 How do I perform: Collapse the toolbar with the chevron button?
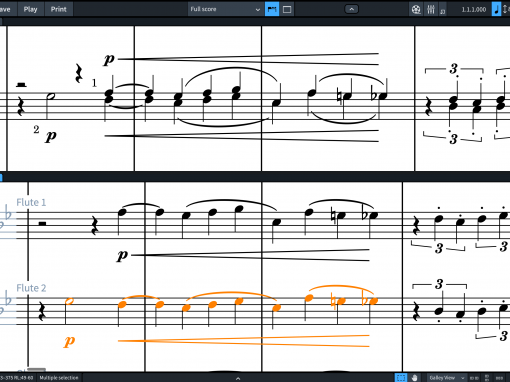point(351,9)
